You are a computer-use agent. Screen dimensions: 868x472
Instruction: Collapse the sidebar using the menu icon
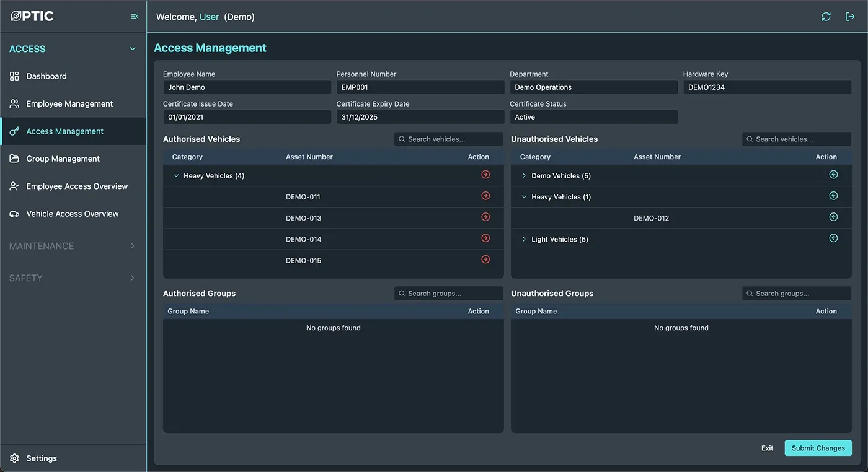(135, 17)
